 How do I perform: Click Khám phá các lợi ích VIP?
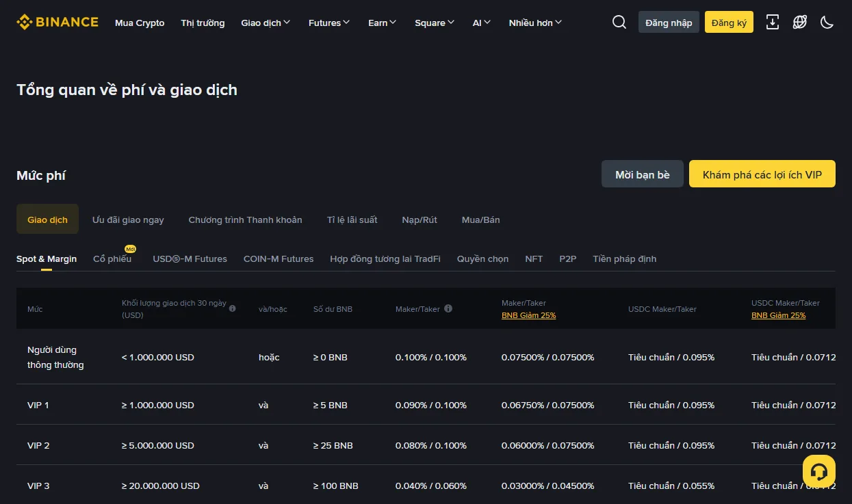[x=762, y=174]
